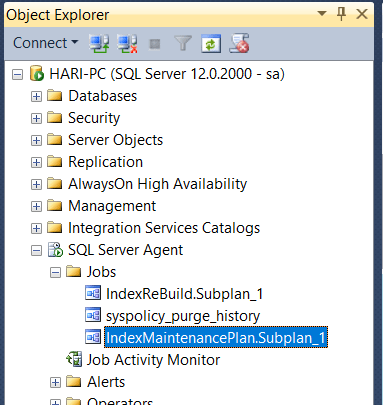Click the syspolicy_purge_history job icon

tap(93, 315)
